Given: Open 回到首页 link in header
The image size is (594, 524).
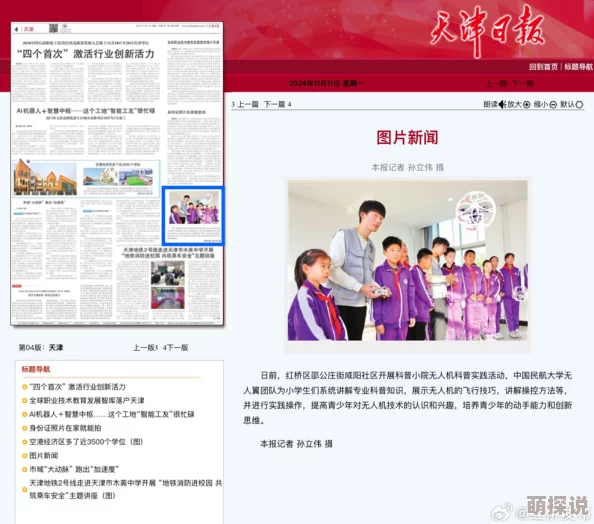Looking at the screenshot, I should [x=543, y=67].
